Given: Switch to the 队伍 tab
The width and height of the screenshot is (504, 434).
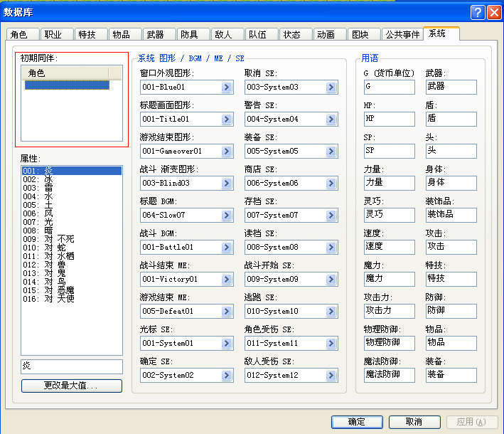Looking at the screenshot, I should pyautogui.click(x=262, y=34).
